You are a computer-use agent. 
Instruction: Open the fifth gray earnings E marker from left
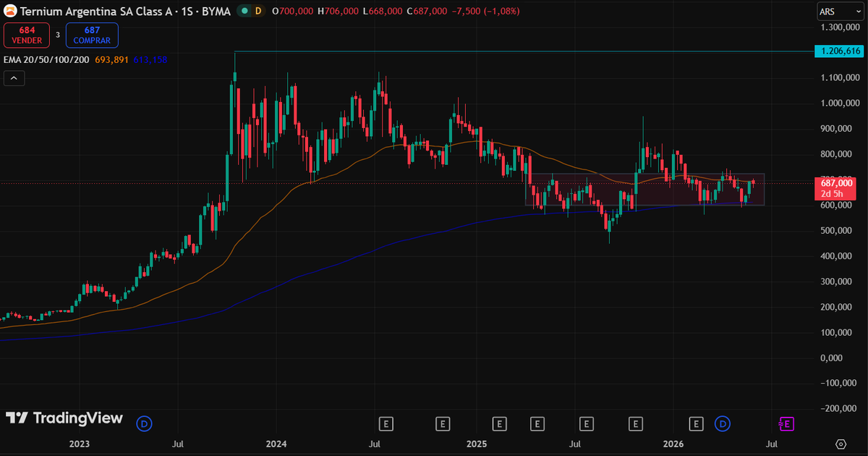click(x=587, y=423)
